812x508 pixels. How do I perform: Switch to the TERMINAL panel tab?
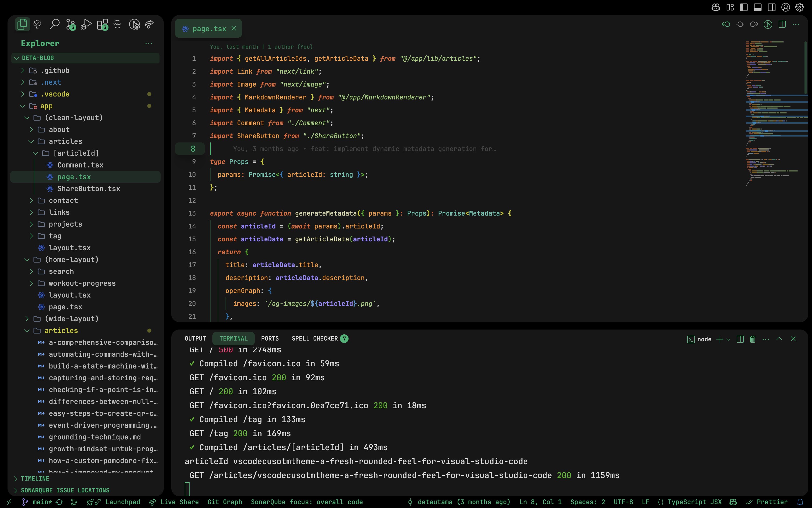pos(234,339)
